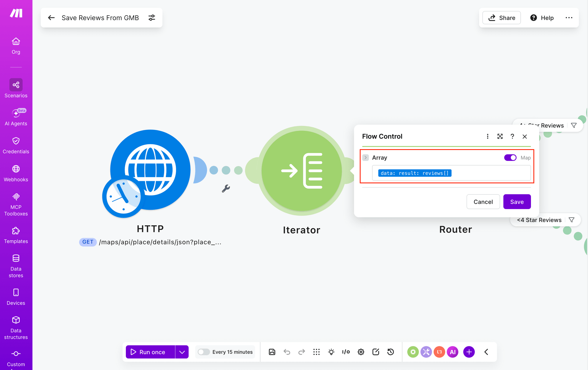Open scenario settings sliders icon
The height and width of the screenshot is (370, 588).
(152, 18)
